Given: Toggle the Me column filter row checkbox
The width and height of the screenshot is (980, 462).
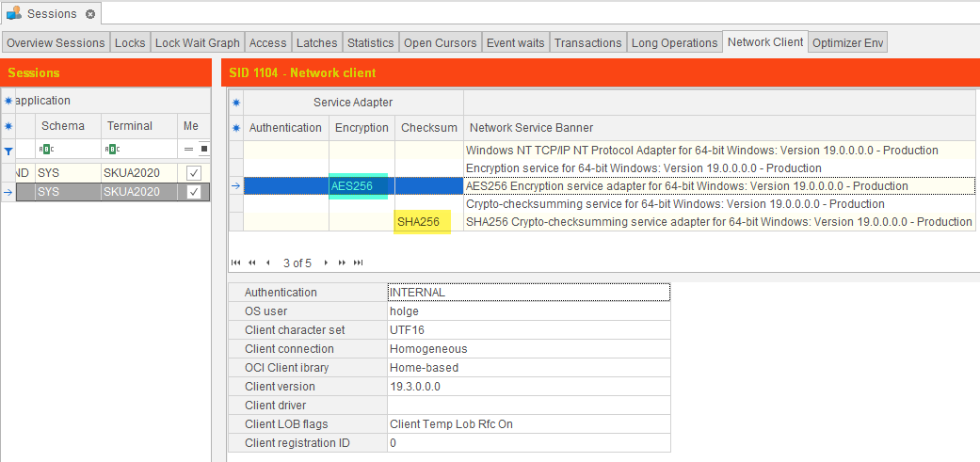Looking at the screenshot, I should (x=203, y=150).
